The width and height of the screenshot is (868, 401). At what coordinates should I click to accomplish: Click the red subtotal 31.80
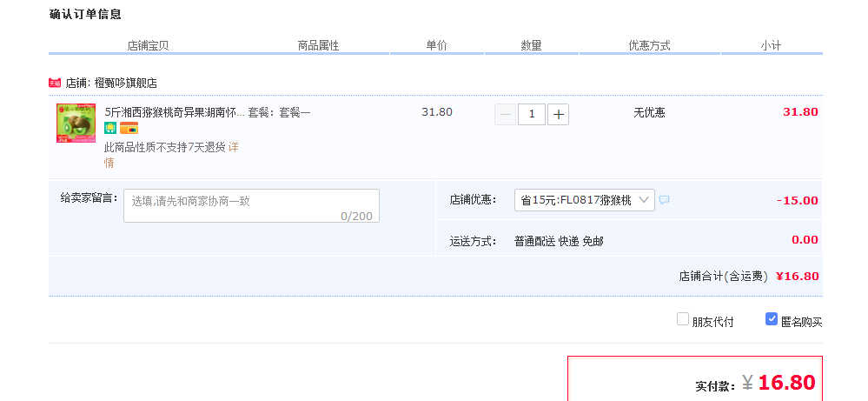[800, 112]
